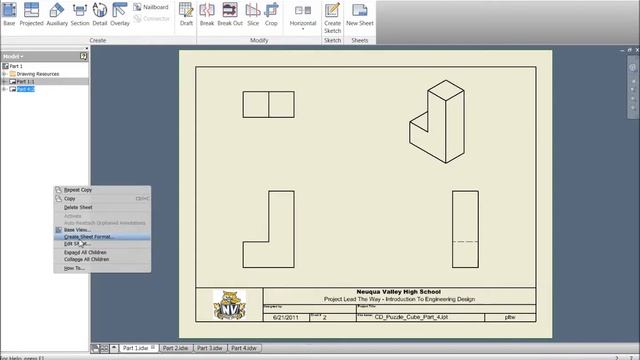
Task: Select the Section view tool
Action: [x=80, y=14]
